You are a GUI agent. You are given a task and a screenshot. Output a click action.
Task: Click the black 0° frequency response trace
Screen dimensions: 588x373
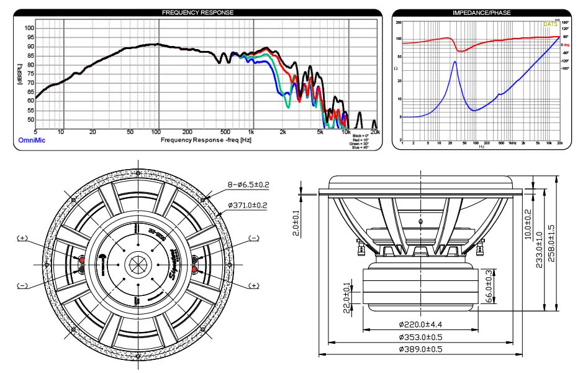155,45
